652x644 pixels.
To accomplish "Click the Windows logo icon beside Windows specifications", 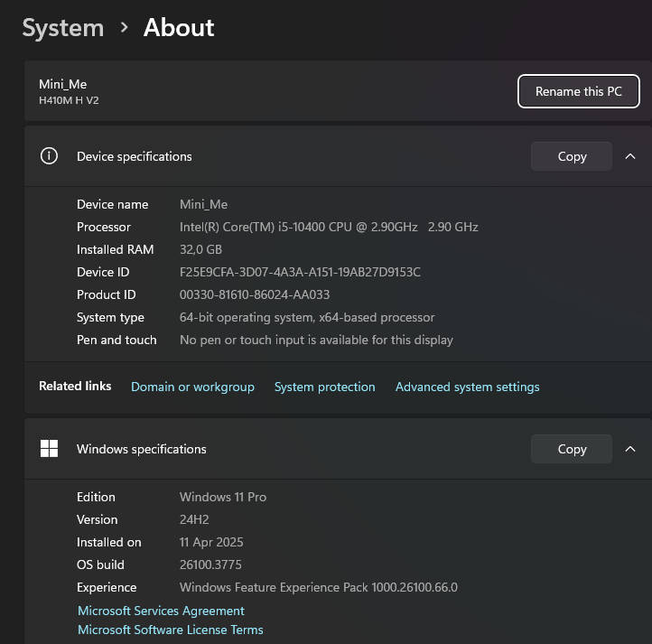I will tap(50, 449).
